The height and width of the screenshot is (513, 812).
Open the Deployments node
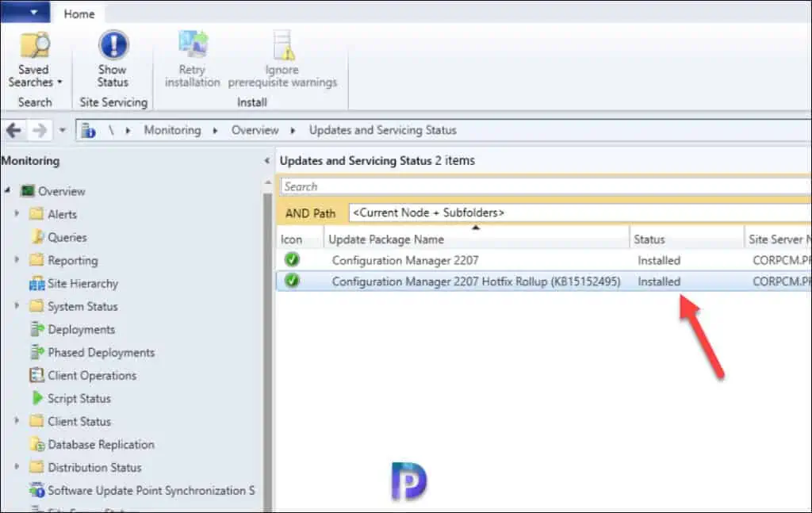click(72, 329)
